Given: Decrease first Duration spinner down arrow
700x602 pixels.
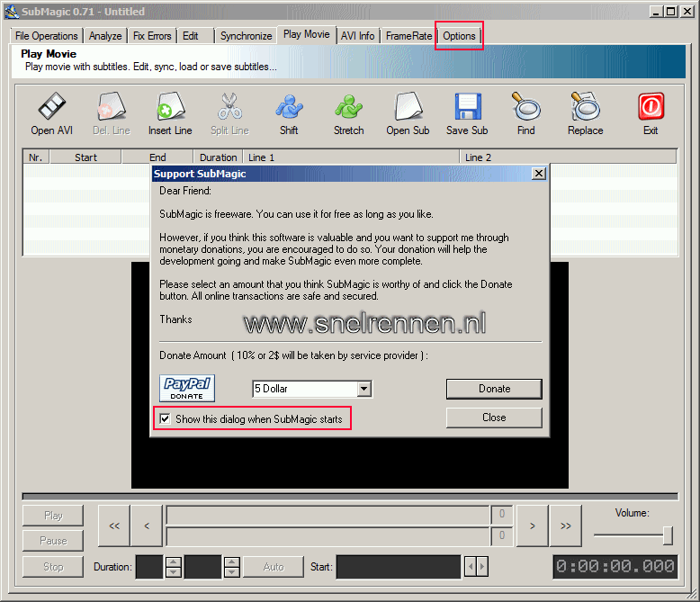Looking at the screenshot, I should tap(174, 572).
